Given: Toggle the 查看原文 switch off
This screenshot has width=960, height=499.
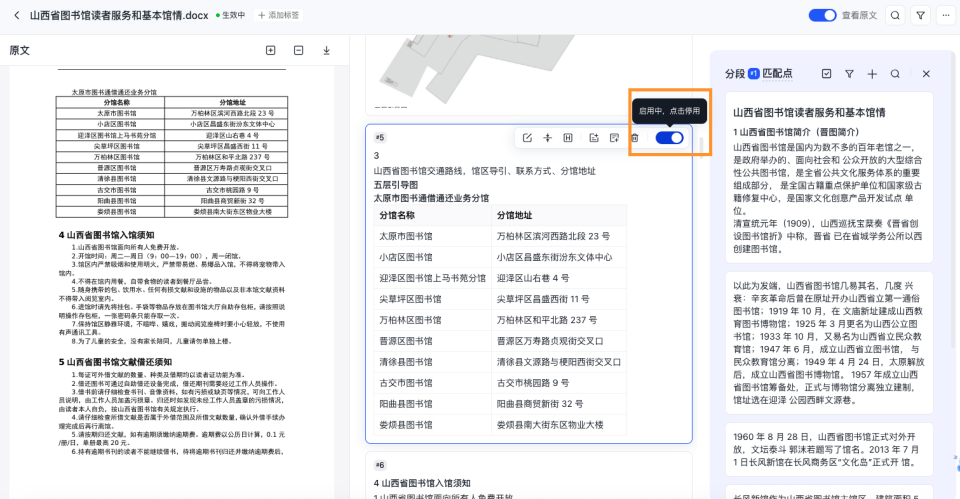Looking at the screenshot, I should coord(822,15).
